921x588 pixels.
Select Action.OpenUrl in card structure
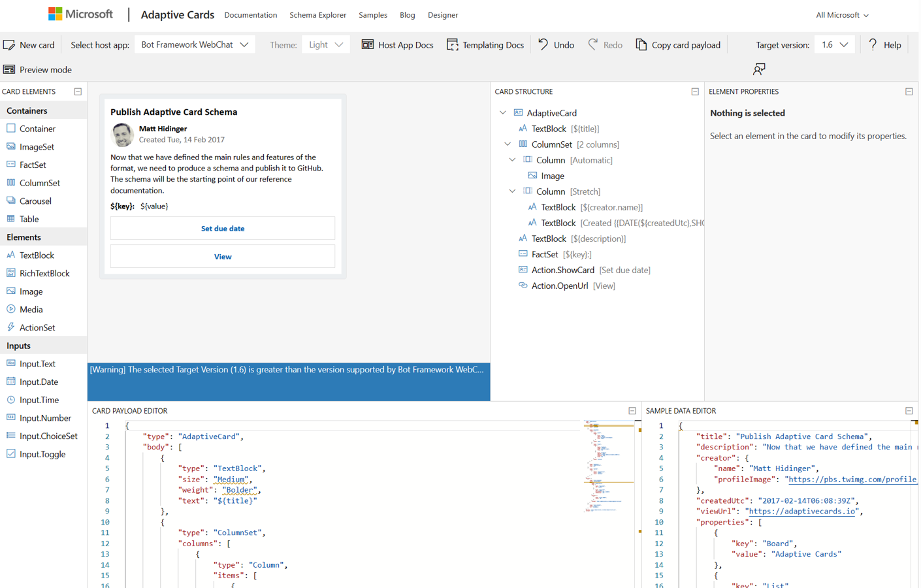[x=559, y=286]
